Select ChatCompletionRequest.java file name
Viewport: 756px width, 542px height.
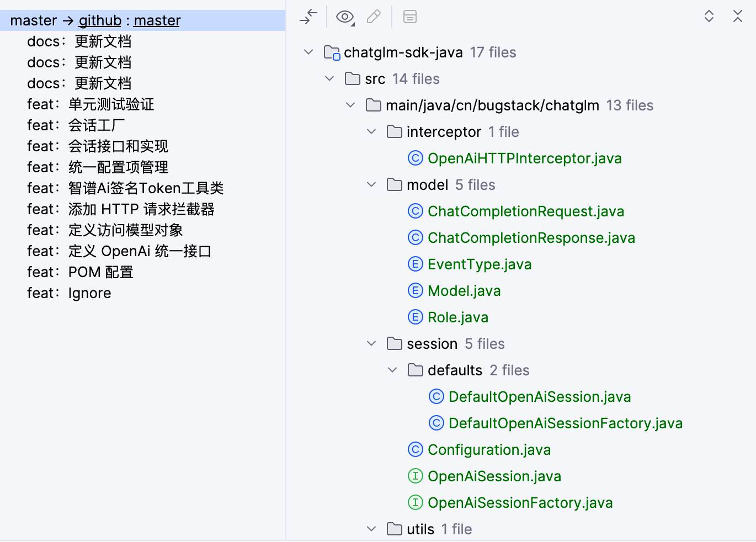tap(526, 211)
